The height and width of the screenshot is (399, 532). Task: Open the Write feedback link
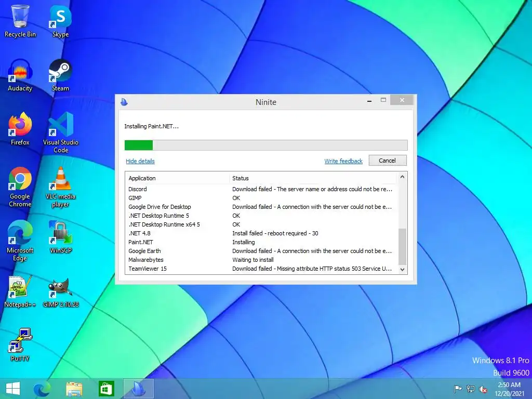[343, 161]
